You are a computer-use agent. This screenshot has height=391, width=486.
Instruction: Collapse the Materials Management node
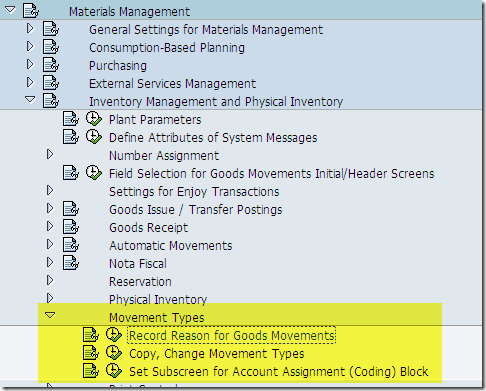[10, 10]
